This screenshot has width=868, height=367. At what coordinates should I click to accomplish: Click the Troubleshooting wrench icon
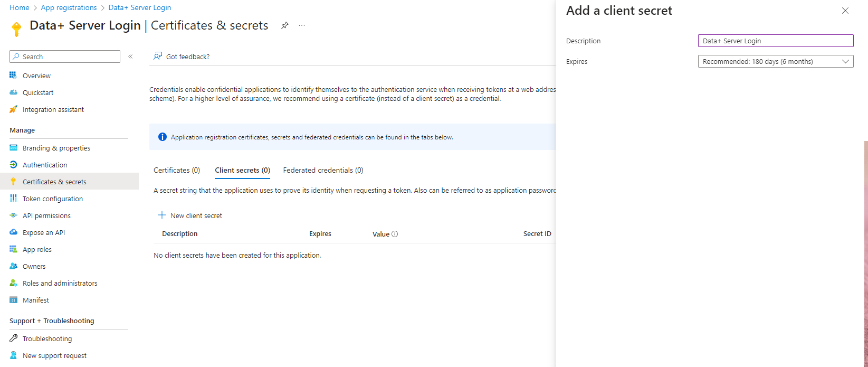pos(13,338)
